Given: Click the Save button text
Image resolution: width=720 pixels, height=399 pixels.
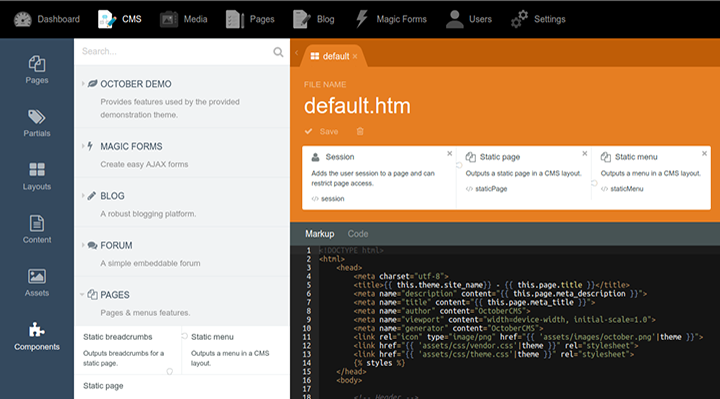Looking at the screenshot, I should click(329, 131).
